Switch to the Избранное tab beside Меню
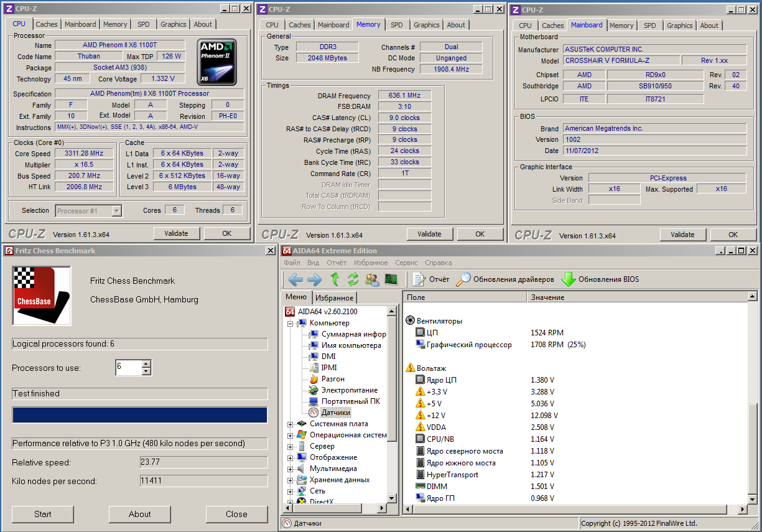The height and width of the screenshot is (532, 762). [x=334, y=298]
